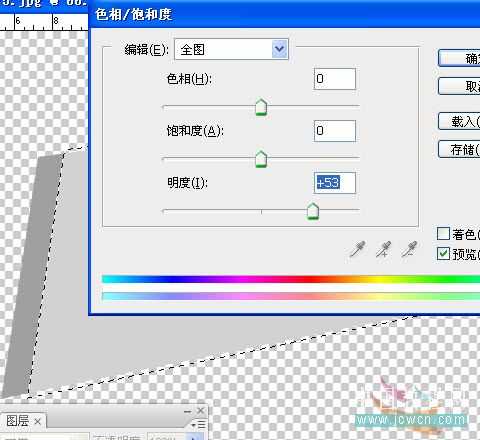Cancel using the 取消 button

click(459, 86)
